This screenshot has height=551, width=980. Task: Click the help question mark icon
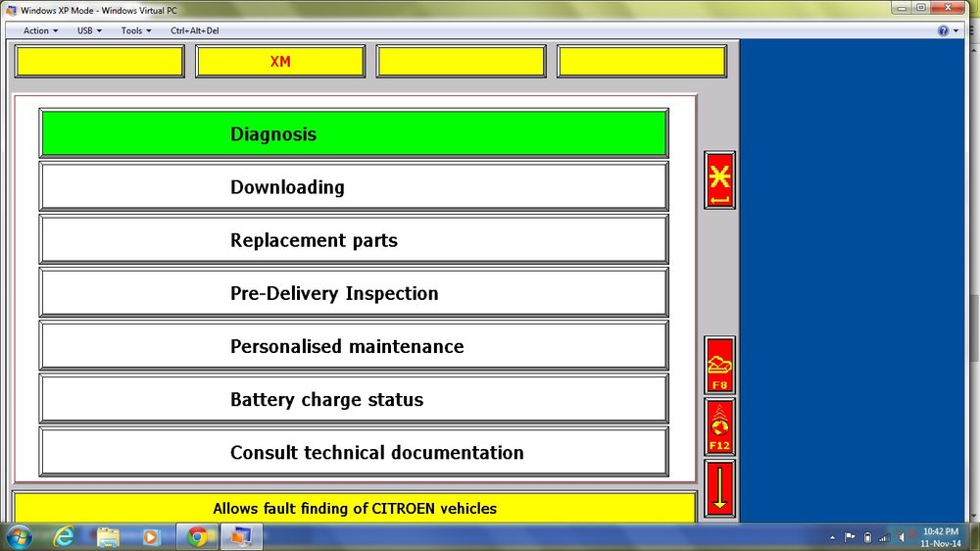click(x=943, y=30)
